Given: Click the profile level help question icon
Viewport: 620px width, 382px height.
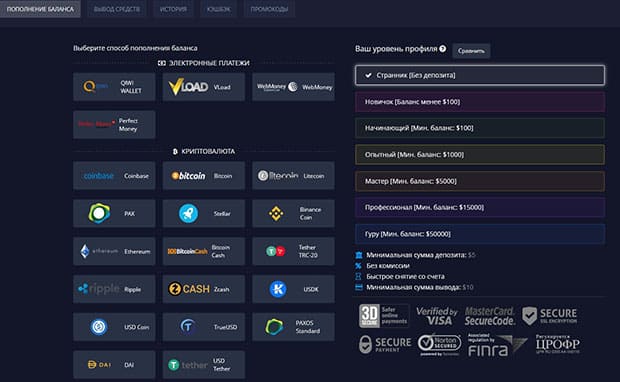Looking at the screenshot, I should coord(442,49).
